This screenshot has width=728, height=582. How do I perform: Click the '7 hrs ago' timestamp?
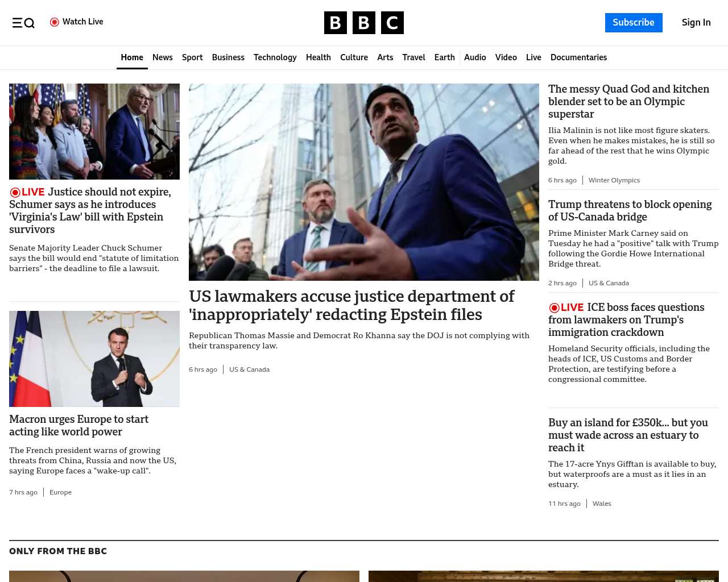tap(23, 492)
